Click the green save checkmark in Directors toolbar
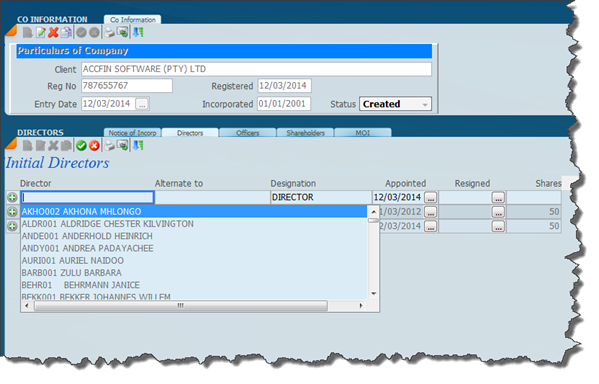This screenshot has height=384, width=599. coord(81,146)
